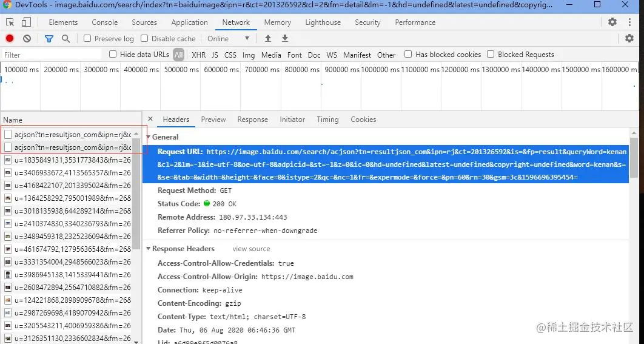Show the Timing tab
This screenshot has height=344, width=644.
coord(327,119)
